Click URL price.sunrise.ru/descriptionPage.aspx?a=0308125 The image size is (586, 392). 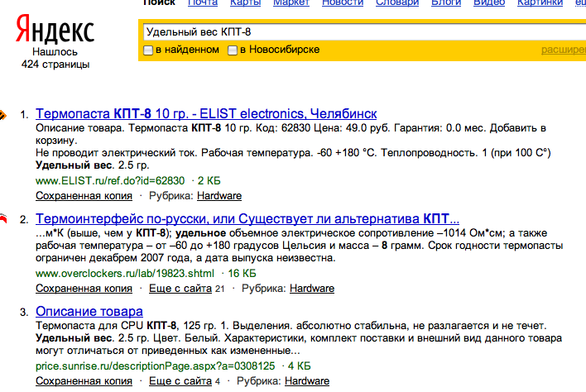pyautogui.click(x=155, y=366)
